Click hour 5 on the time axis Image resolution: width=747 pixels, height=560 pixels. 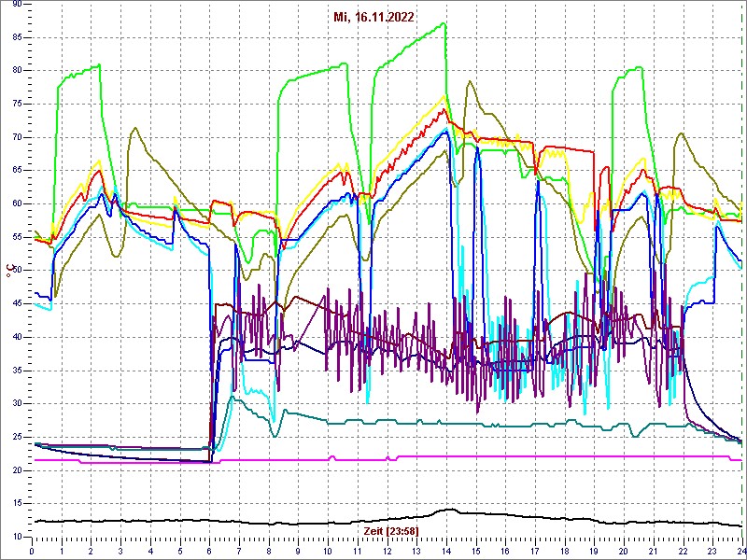point(180,552)
